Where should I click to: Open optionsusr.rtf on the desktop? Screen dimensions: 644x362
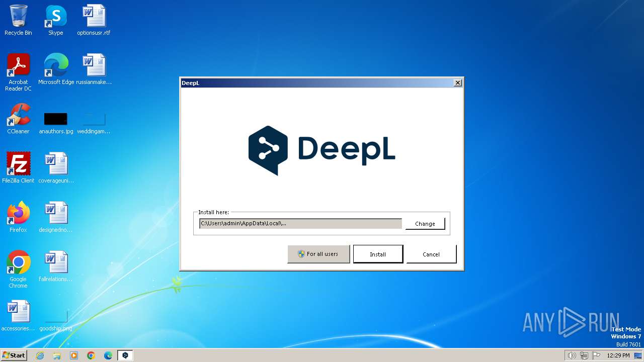94,21
